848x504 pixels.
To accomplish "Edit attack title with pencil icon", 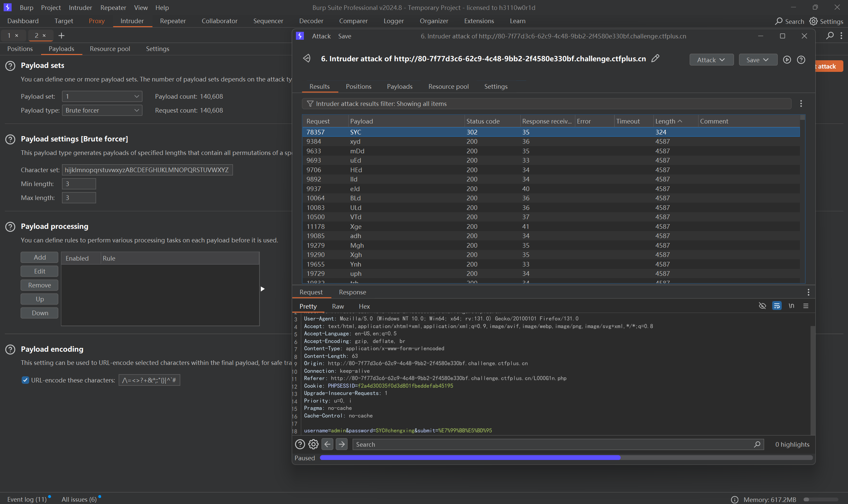I will point(655,58).
